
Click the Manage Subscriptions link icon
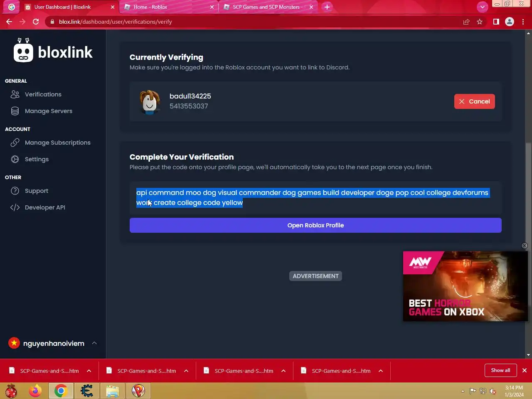tap(15, 143)
